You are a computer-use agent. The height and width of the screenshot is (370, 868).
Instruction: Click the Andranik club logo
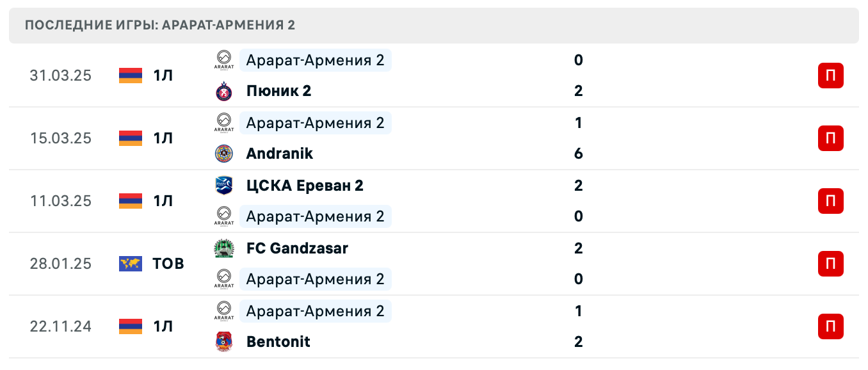pyautogui.click(x=224, y=153)
